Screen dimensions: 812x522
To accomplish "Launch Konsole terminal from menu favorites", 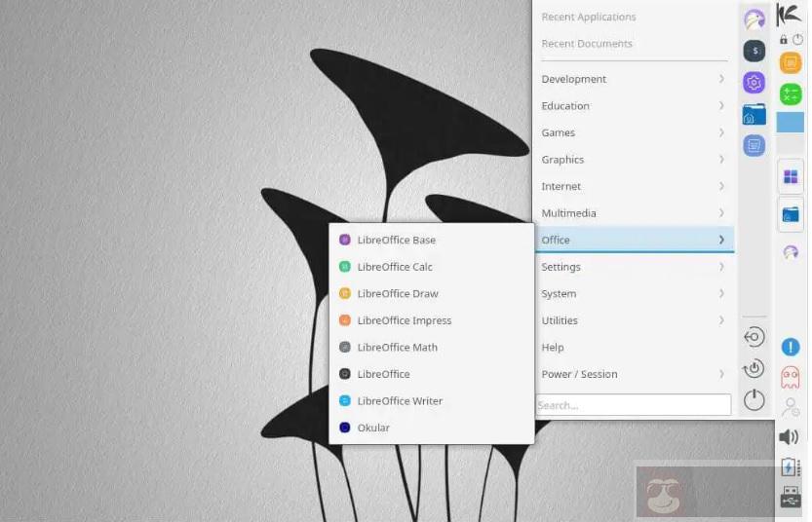I will (x=754, y=52).
